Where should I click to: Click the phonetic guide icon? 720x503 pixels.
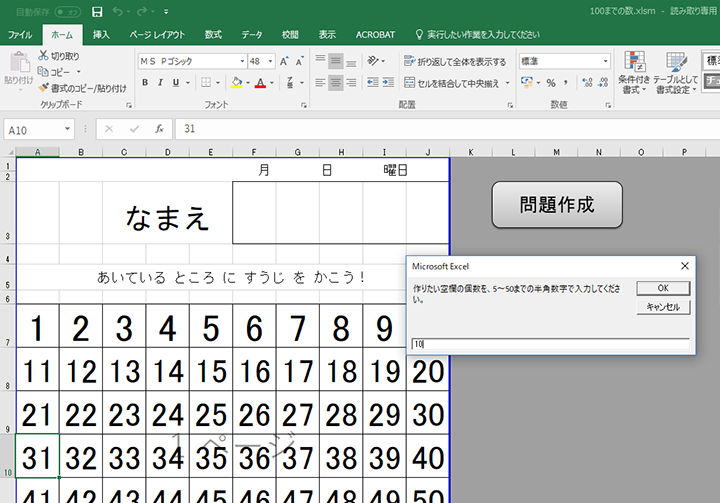coord(291,83)
